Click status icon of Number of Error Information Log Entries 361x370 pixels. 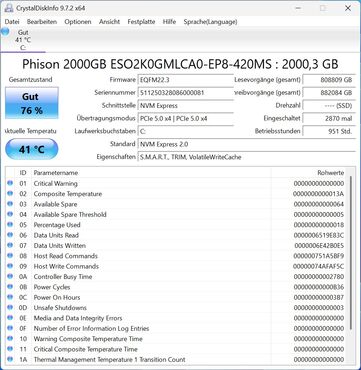pyautogui.click(x=10, y=328)
